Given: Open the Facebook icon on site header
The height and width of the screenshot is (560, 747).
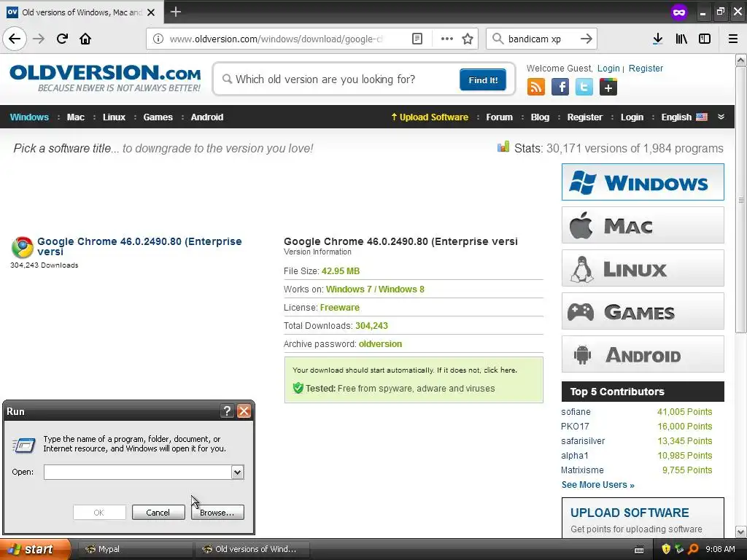Looking at the screenshot, I should pyautogui.click(x=560, y=87).
